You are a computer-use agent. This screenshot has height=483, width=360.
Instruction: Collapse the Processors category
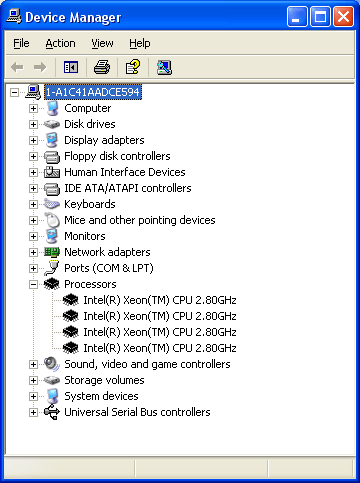(x=33, y=284)
